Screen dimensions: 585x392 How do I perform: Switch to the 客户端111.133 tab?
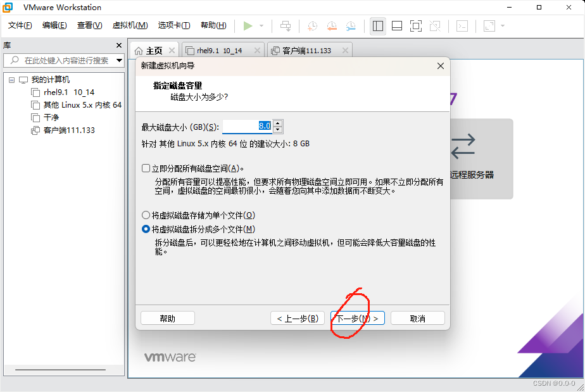(306, 51)
